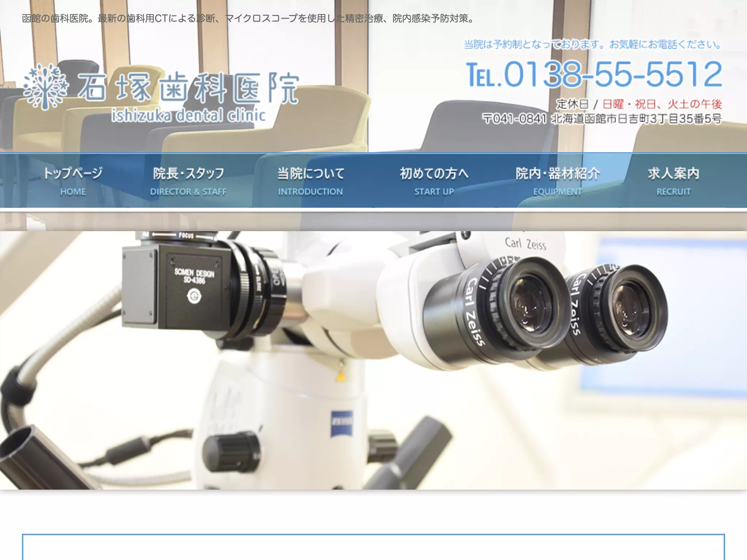The image size is (747, 560).
Task: Click the 当院は予約制となっております appointment notice text
Action: tap(593, 44)
